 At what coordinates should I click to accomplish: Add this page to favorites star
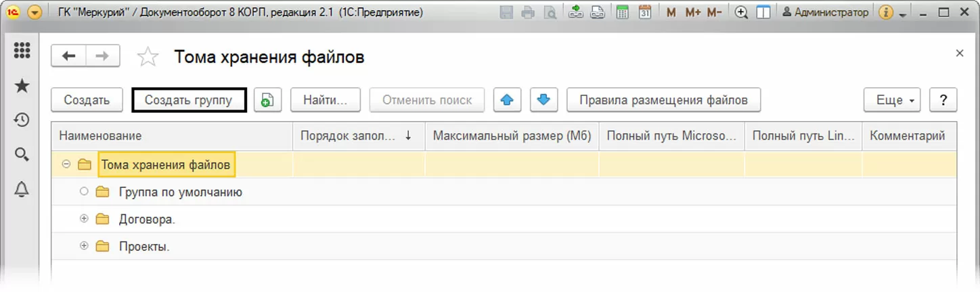(x=148, y=57)
